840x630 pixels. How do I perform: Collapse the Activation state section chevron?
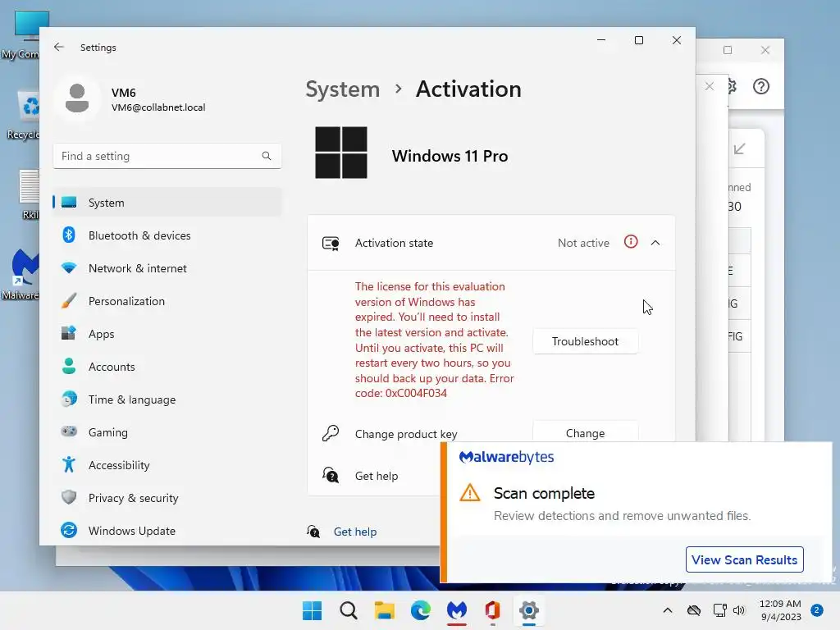click(x=655, y=243)
